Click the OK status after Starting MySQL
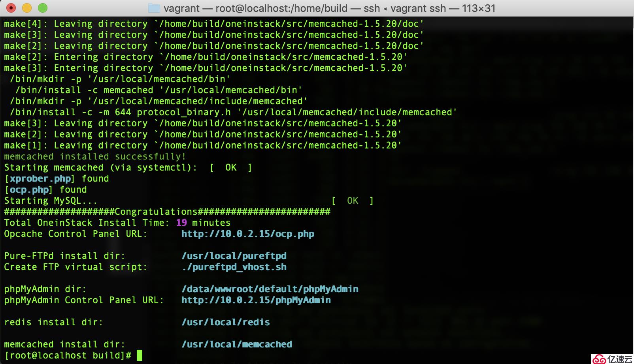This screenshot has width=634, height=364. [353, 201]
